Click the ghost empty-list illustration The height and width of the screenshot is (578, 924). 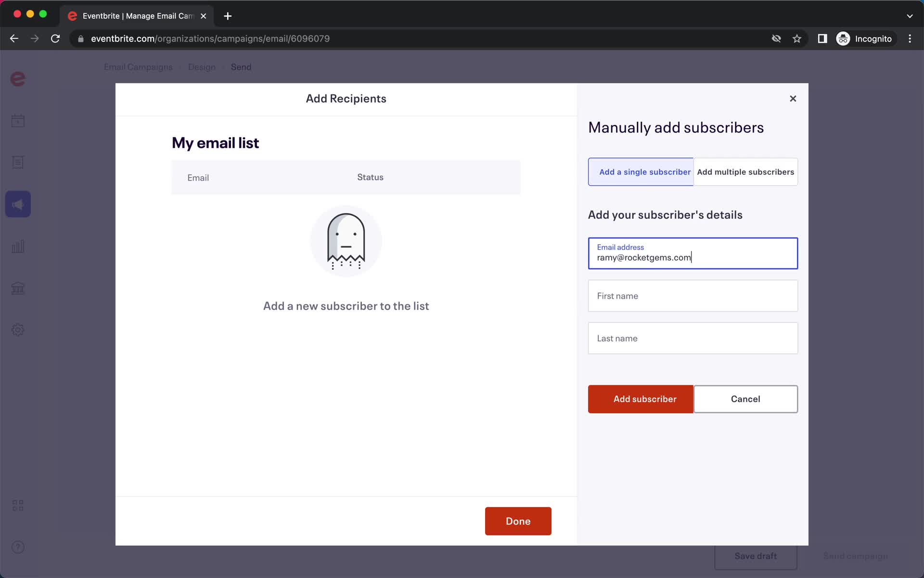coord(346,241)
